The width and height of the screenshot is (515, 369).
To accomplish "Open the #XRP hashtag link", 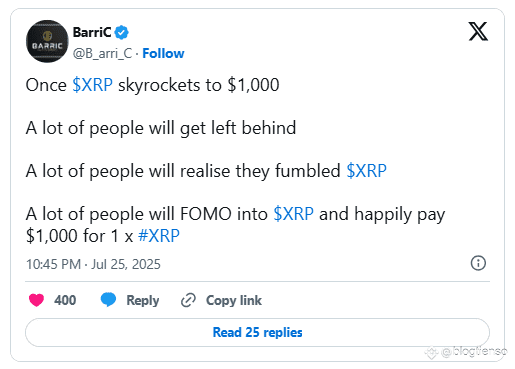I will [159, 236].
